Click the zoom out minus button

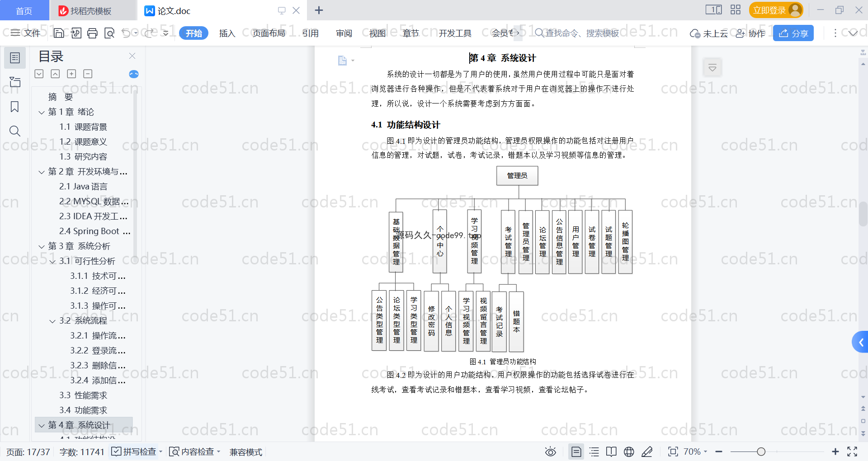pyautogui.click(x=719, y=452)
